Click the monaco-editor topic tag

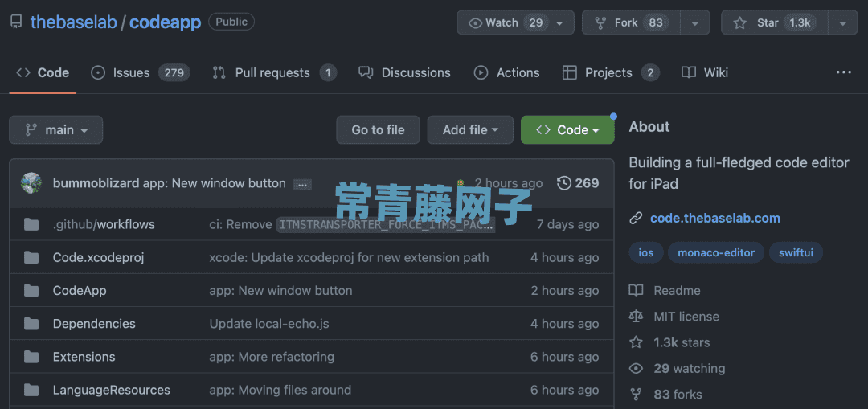[x=716, y=253]
